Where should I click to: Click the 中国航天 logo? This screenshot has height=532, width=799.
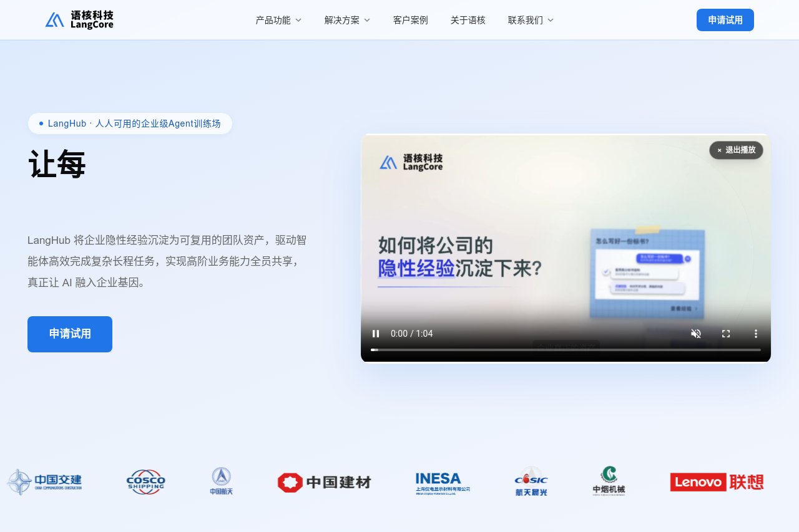coord(222,481)
